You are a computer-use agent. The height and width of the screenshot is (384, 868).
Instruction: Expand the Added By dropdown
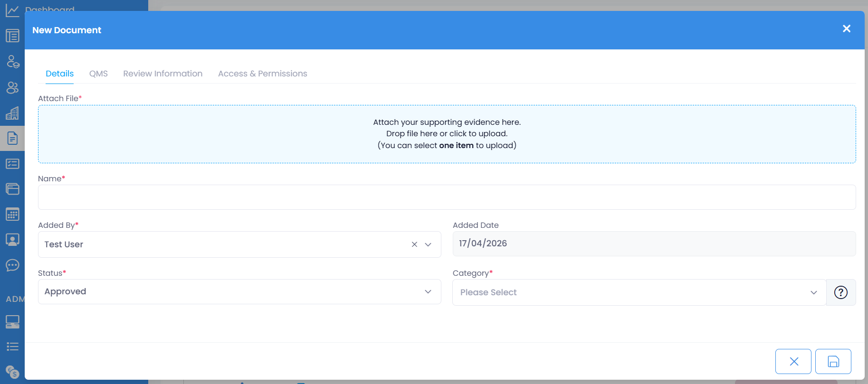pos(428,244)
